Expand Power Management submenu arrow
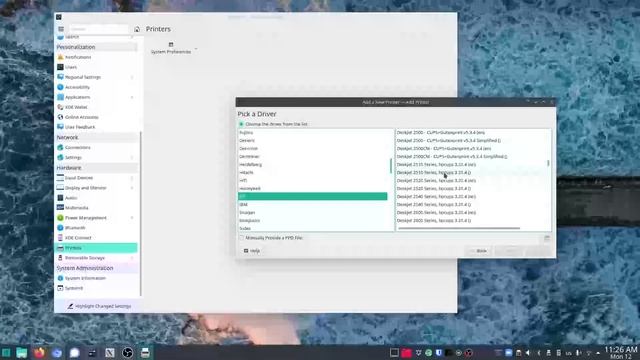This screenshot has width=640, height=360. [132, 218]
